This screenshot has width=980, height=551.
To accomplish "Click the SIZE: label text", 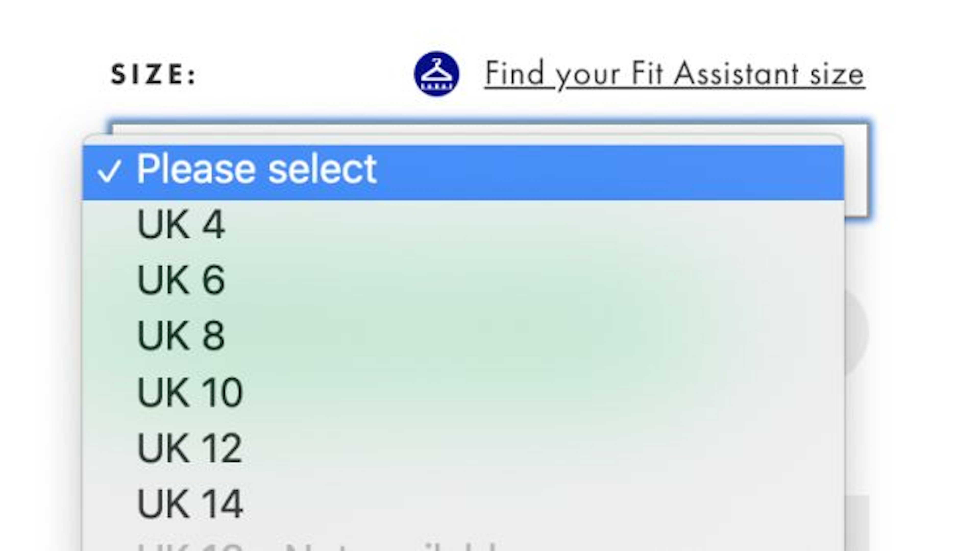I will (153, 74).
